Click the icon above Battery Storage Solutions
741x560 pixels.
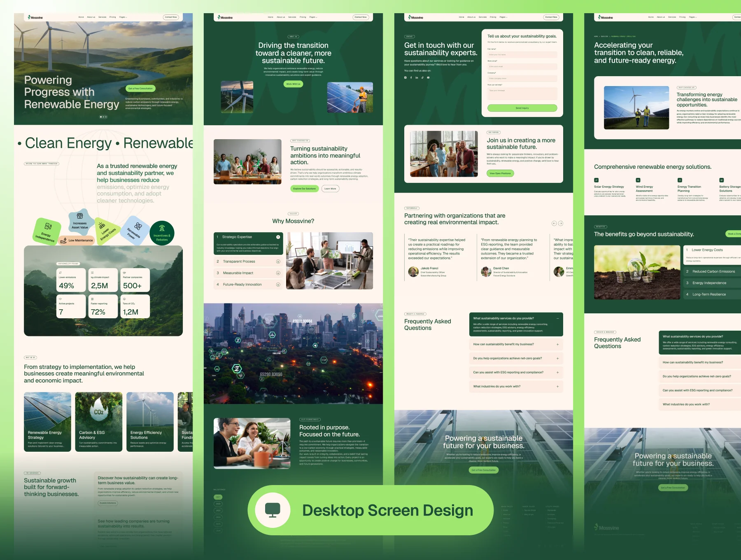pyautogui.click(x=721, y=180)
